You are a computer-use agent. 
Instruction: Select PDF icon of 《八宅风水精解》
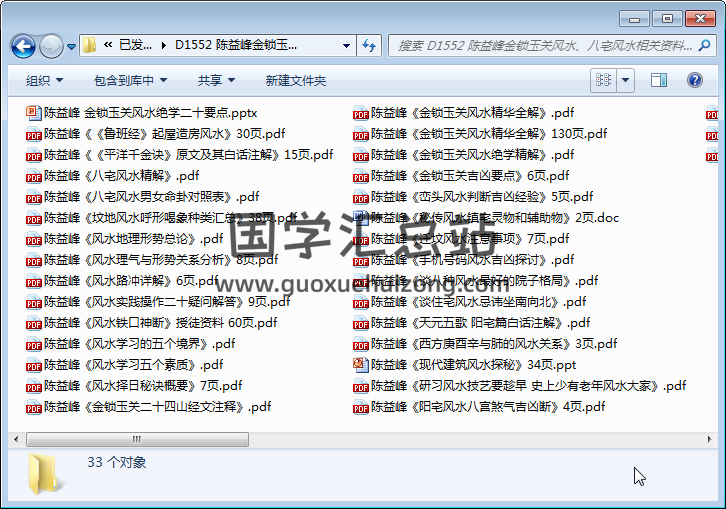pyautogui.click(x=33, y=176)
